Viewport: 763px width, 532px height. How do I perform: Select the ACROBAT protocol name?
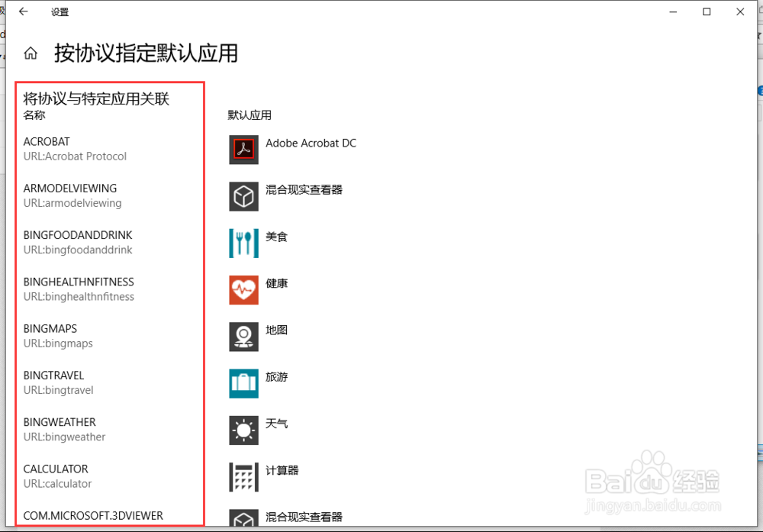tap(47, 142)
